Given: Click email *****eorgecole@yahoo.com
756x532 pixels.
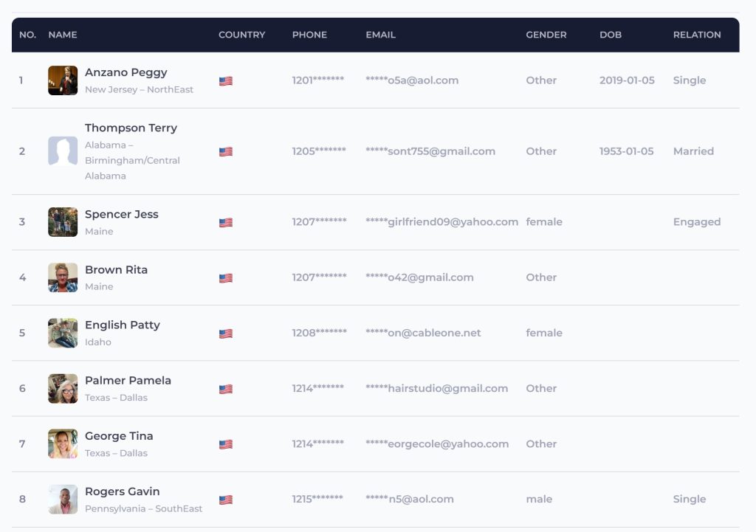Looking at the screenshot, I should pyautogui.click(x=437, y=443).
